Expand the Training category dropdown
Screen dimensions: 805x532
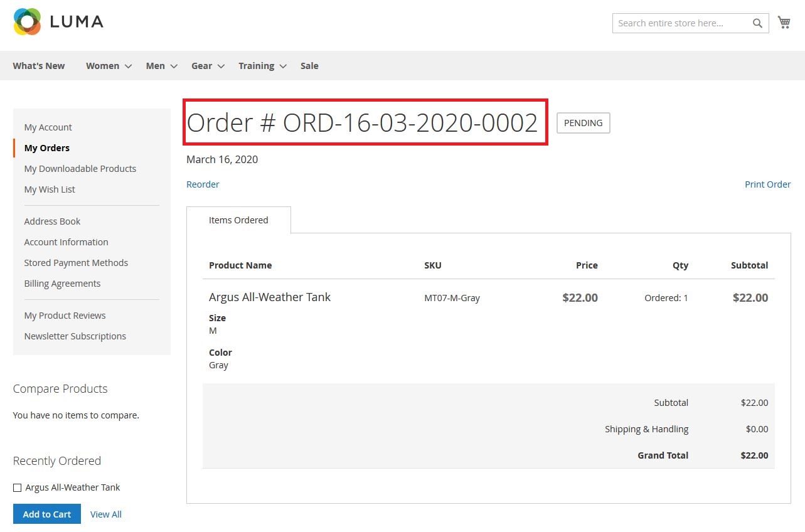click(257, 65)
